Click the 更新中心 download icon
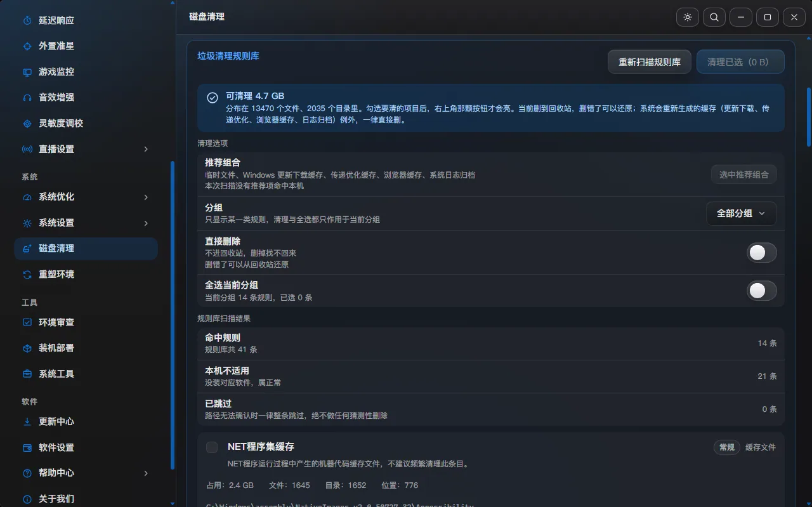The width and height of the screenshot is (812, 507). tap(27, 422)
